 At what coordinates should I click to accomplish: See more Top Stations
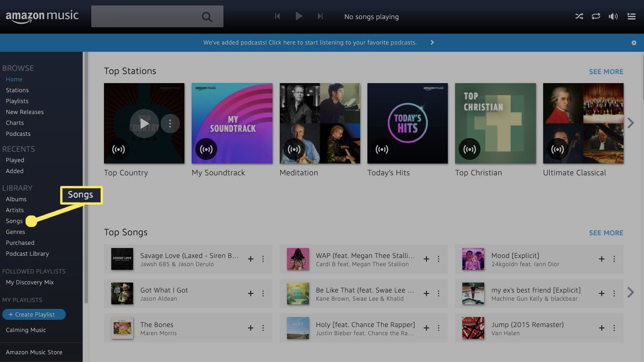point(606,71)
